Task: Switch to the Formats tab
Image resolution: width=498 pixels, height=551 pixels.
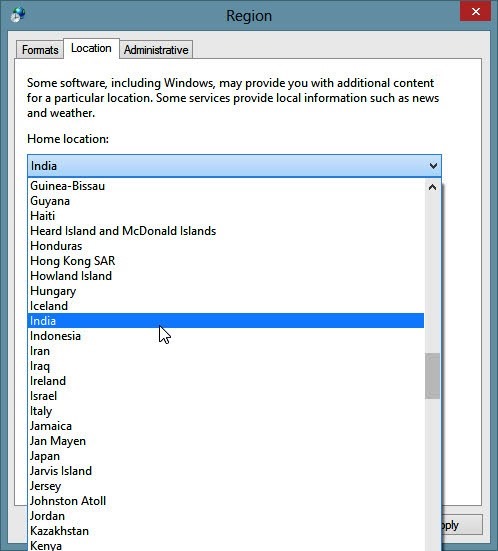Action: point(40,50)
